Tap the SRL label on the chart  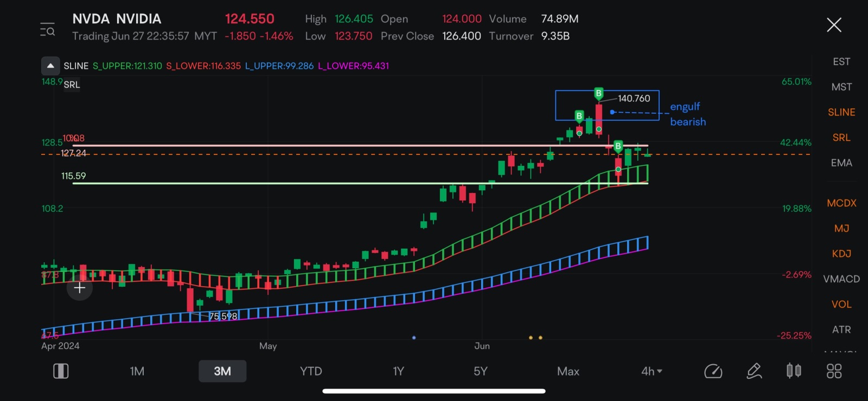pos(72,85)
